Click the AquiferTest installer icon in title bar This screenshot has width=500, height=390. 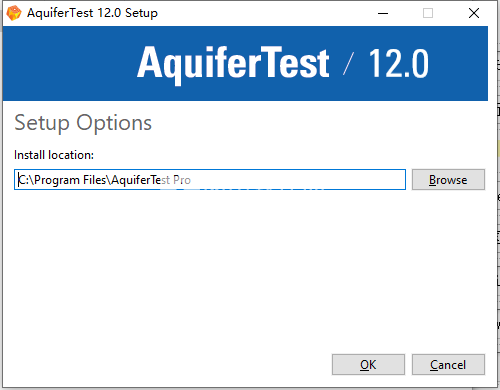click(x=14, y=13)
